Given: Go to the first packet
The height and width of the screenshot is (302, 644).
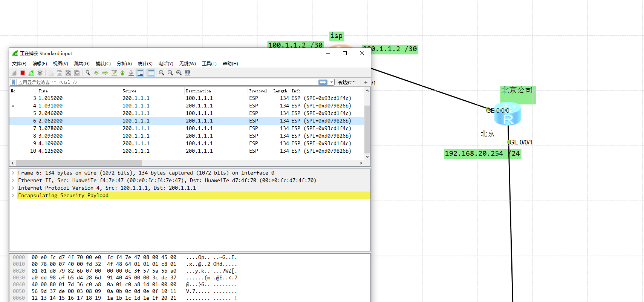Looking at the screenshot, I should [x=122, y=73].
